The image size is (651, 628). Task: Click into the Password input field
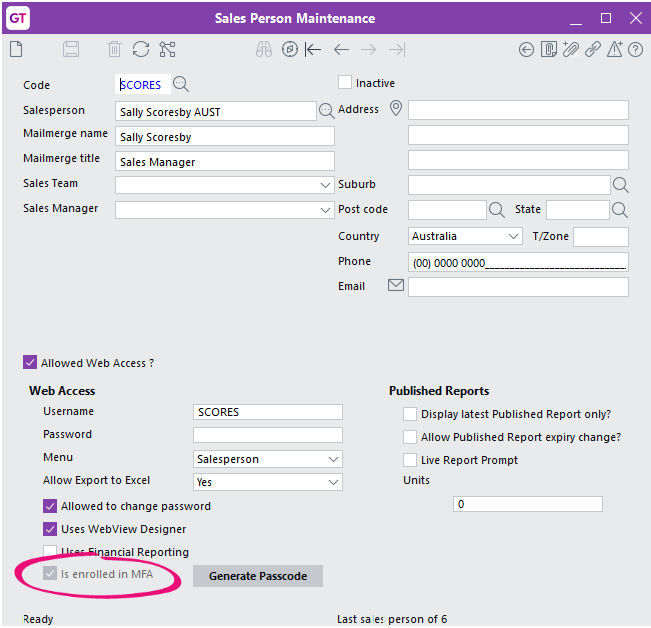[268, 435]
